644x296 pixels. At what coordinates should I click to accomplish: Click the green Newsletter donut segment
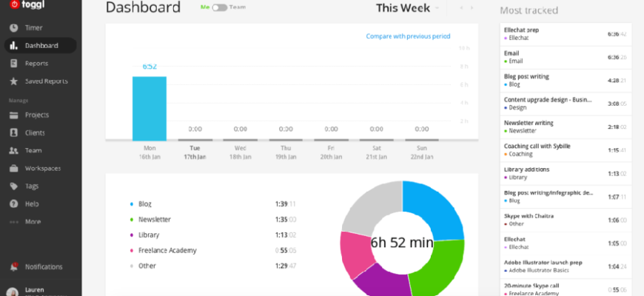pyautogui.click(x=440, y=267)
